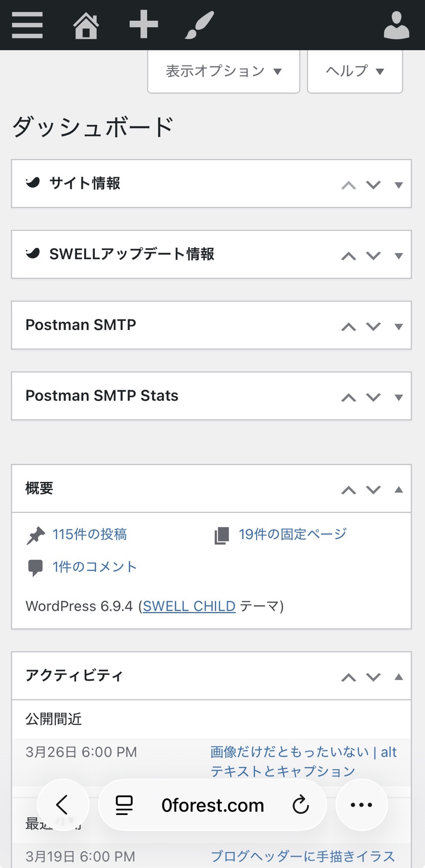Open Safari's more options ellipsis
The height and width of the screenshot is (868, 425).
(361, 805)
